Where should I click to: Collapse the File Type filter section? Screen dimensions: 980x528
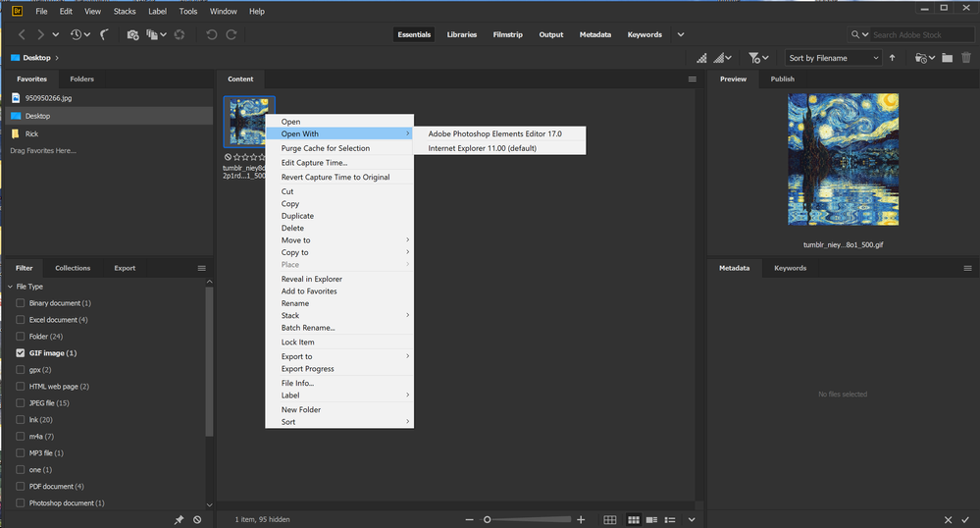point(10,287)
